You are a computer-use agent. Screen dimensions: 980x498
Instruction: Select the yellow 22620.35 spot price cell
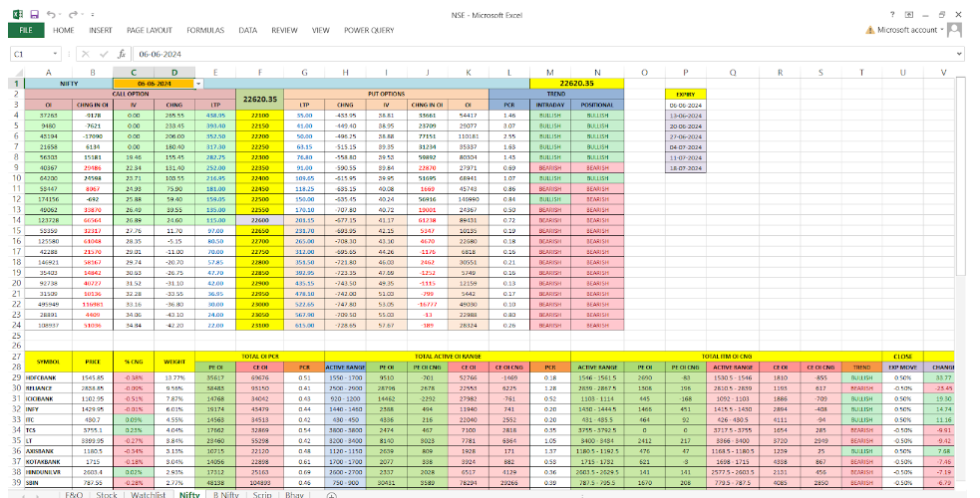click(x=582, y=84)
